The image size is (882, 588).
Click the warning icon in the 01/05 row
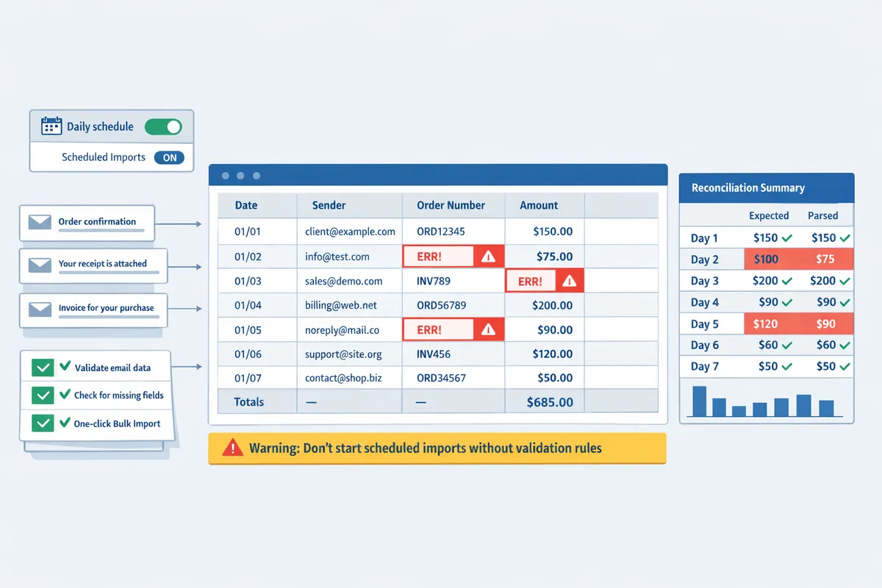point(488,330)
